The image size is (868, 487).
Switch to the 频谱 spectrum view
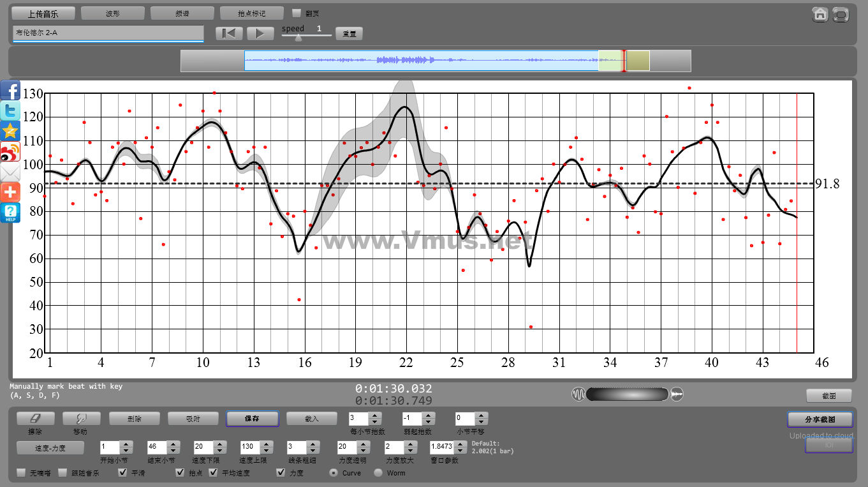(x=182, y=13)
